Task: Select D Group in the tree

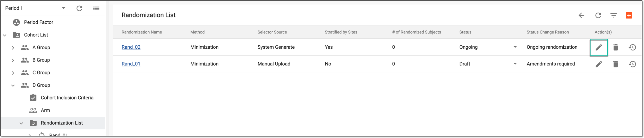Action: (x=41, y=85)
